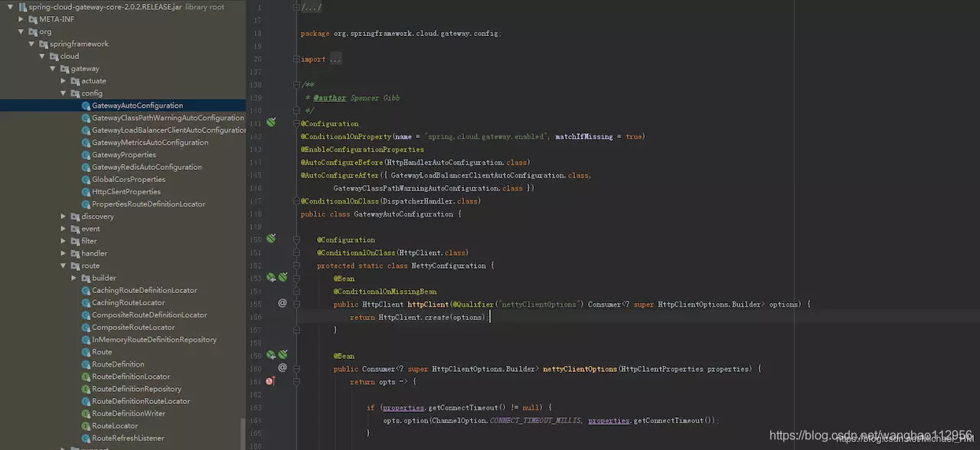980x450 pixels.
Task: Click the Spring bean gutter icon beside the nested @Configuration line
Action: pos(270,239)
